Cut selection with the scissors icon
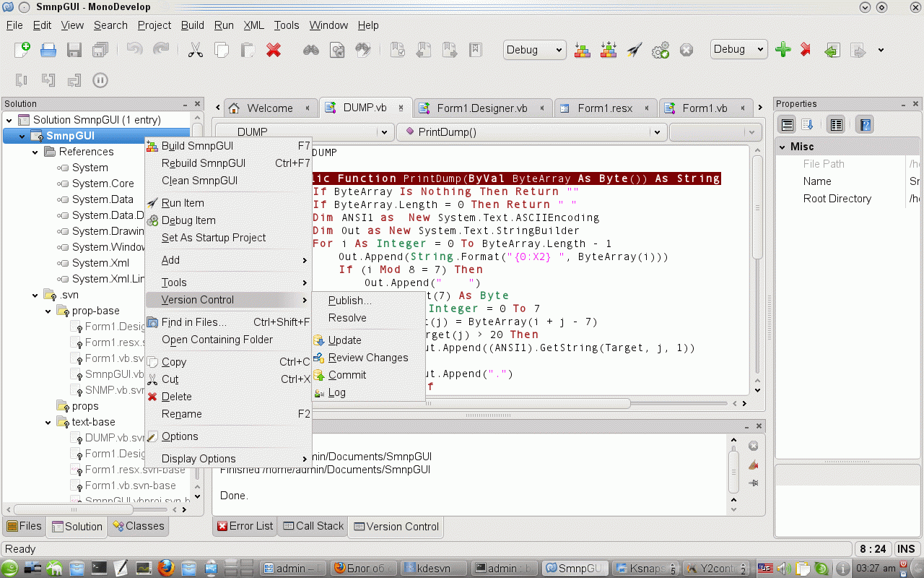924x578 pixels. [x=195, y=50]
